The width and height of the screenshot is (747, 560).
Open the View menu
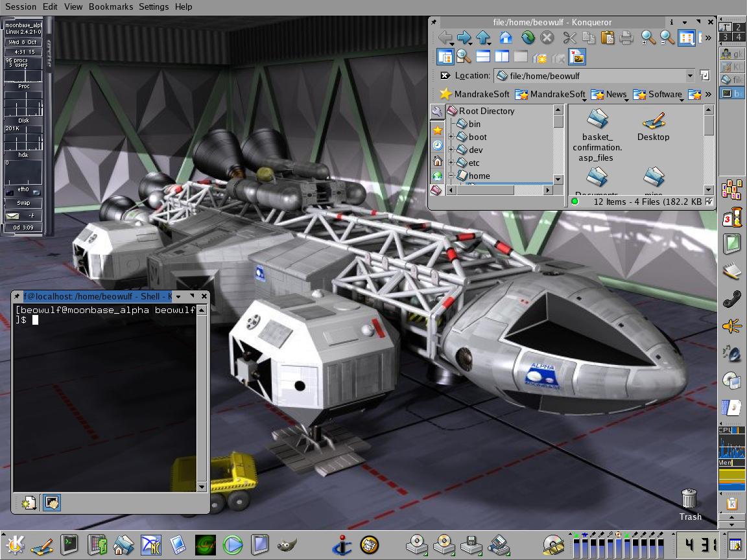point(73,6)
